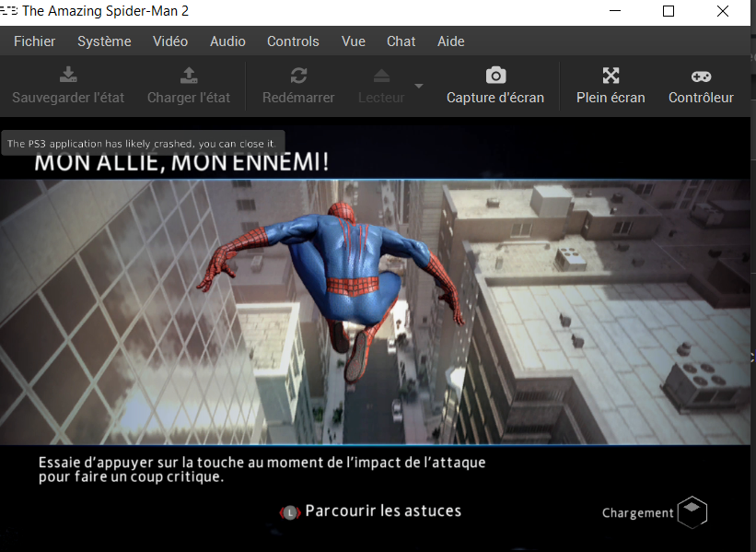The width and height of the screenshot is (756, 552).
Task: Click the Chargement loading cube icon
Action: 692,512
